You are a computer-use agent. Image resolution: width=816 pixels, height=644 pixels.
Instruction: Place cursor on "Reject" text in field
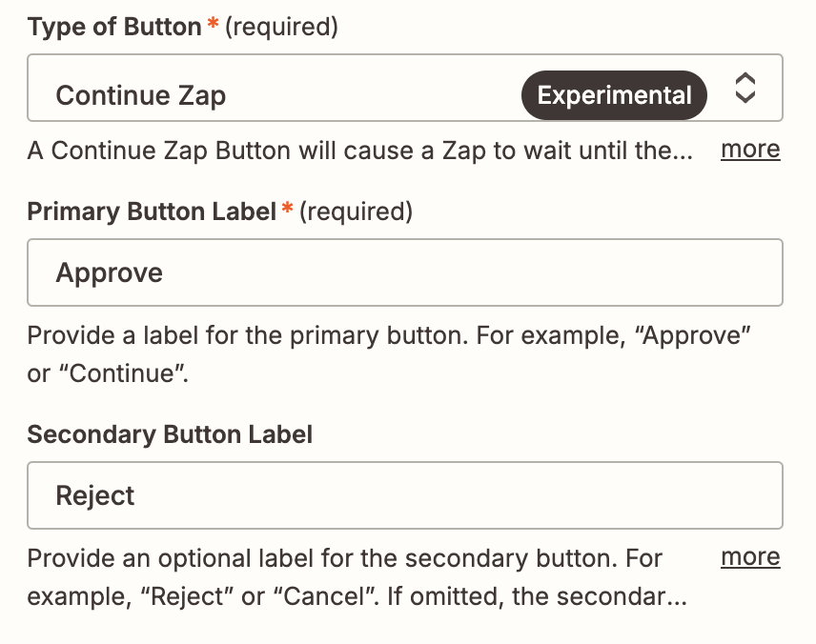(x=95, y=496)
